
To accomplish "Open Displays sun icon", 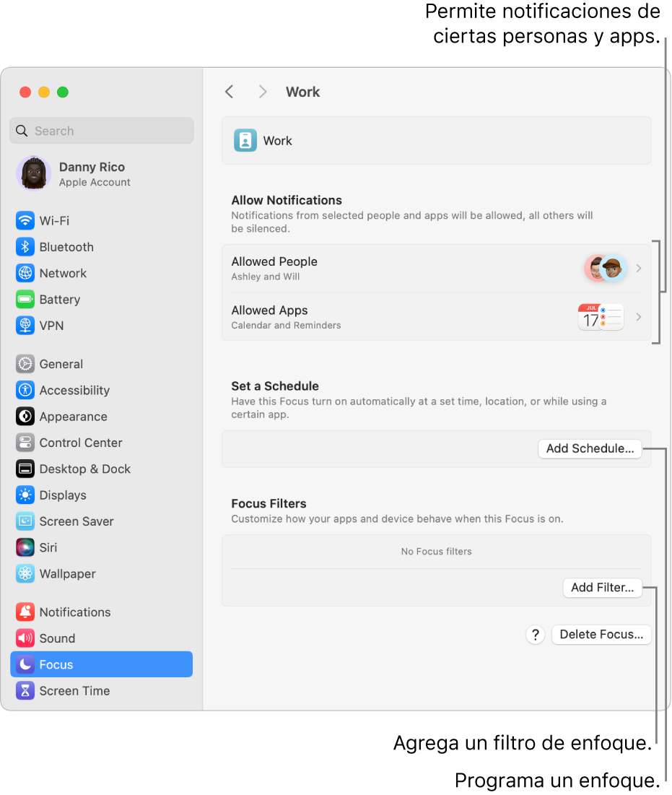I will pyautogui.click(x=25, y=495).
